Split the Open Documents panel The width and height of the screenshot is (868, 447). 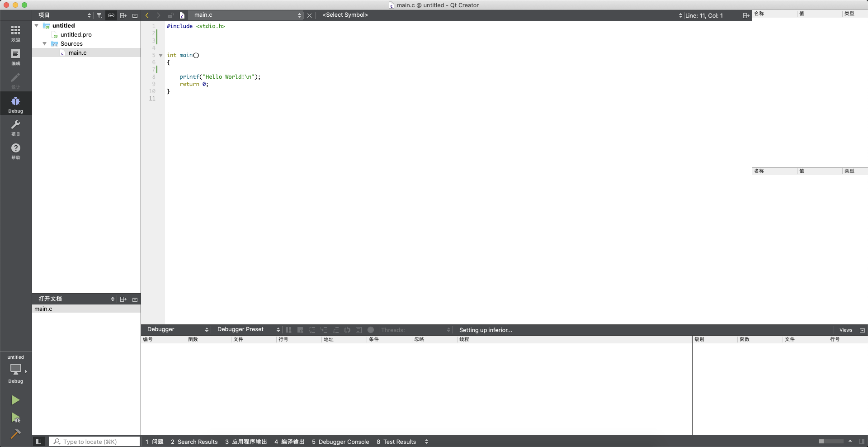coord(123,299)
